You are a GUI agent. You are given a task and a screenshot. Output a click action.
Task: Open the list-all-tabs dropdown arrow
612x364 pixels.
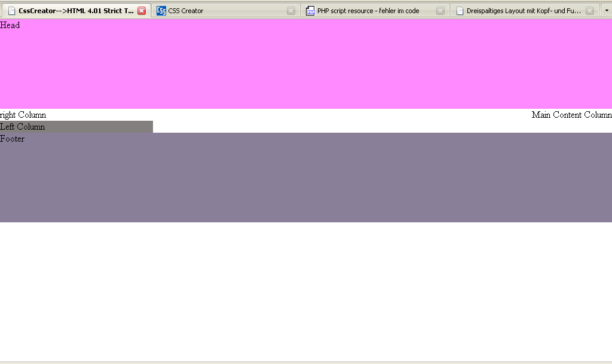[x=605, y=11]
